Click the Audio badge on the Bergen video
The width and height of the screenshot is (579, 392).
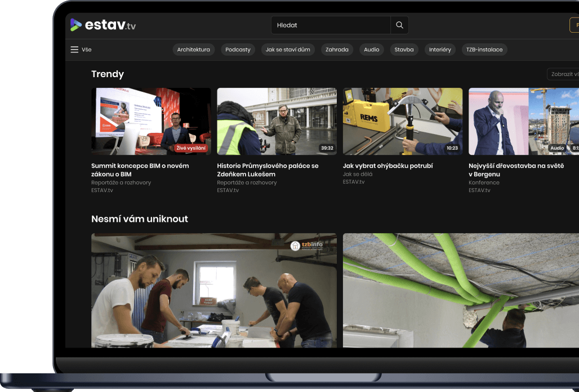(557, 148)
